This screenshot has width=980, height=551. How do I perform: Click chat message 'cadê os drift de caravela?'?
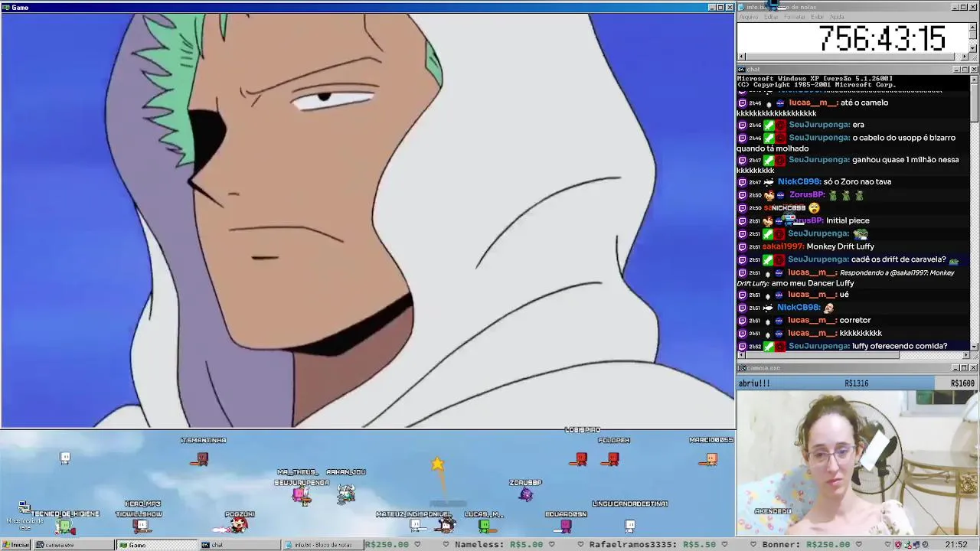pos(899,259)
